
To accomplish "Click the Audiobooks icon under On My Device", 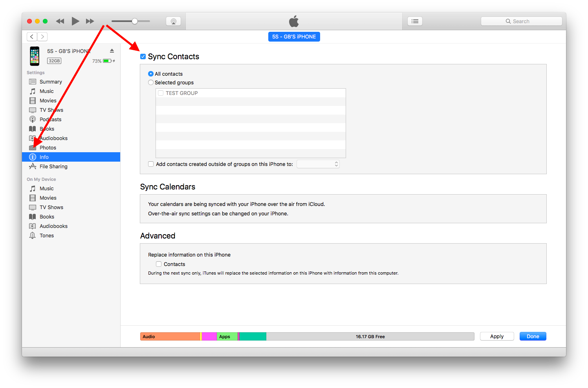I will point(33,226).
